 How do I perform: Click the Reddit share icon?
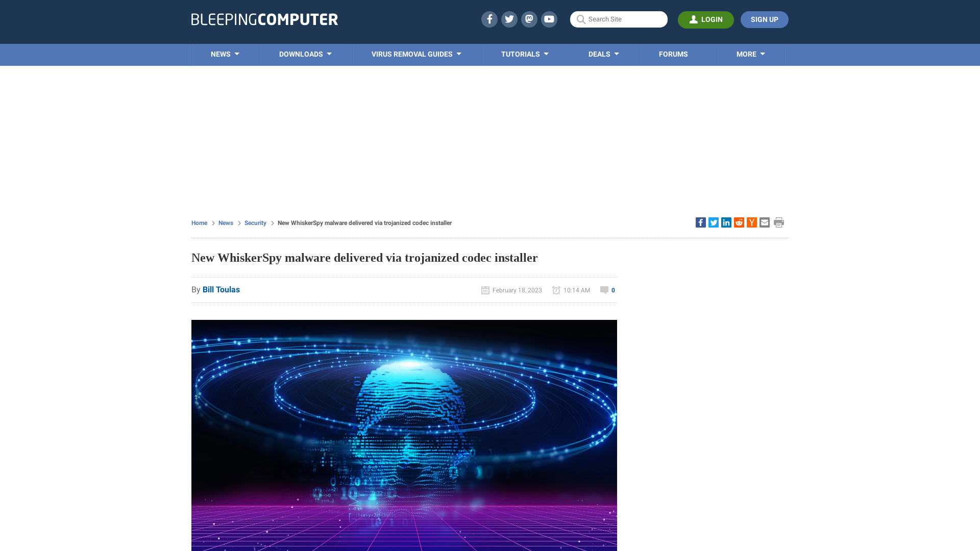(739, 222)
